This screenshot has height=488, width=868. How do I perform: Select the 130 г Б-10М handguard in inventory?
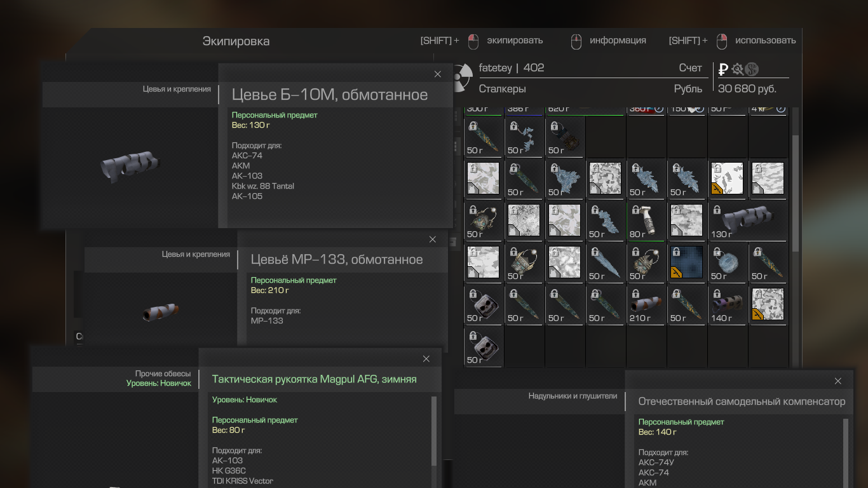click(748, 221)
